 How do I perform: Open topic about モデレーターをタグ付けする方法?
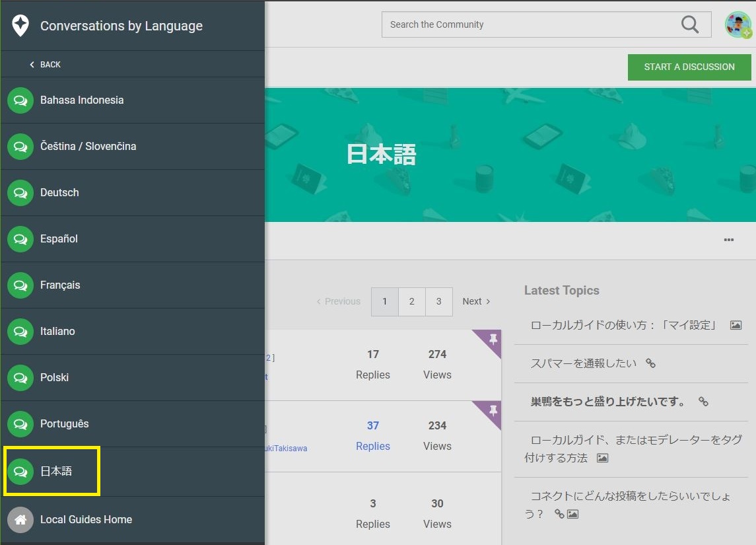pos(633,449)
